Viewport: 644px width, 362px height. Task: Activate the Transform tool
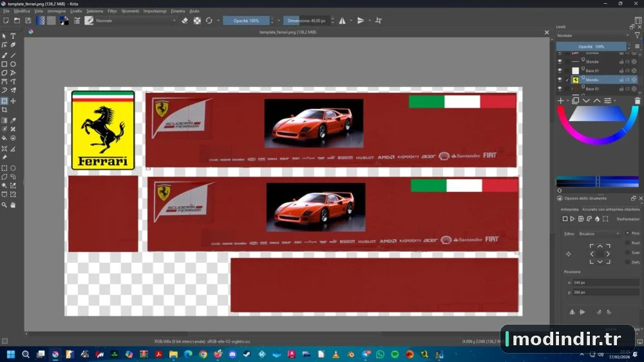pyautogui.click(x=5, y=100)
